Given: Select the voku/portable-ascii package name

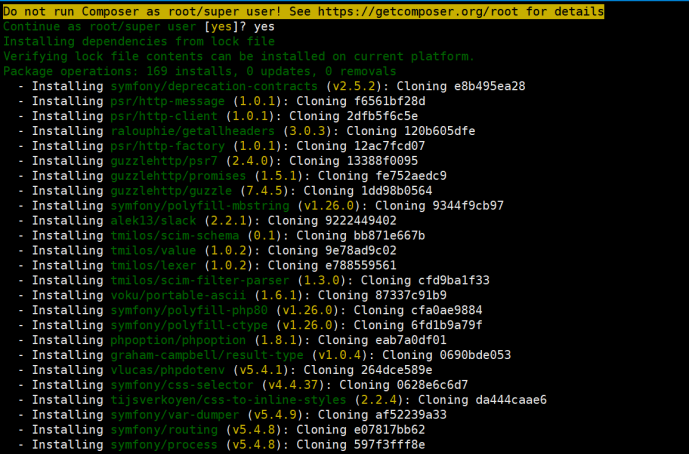Looking at the screenshot, I should (x=178, y=296).
